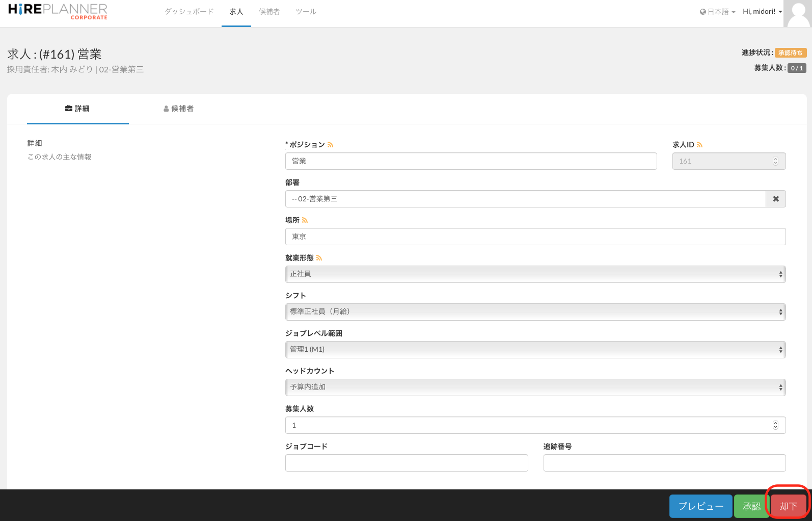Open the 日本語 language selector
The height and width of the screenshot is (521, 812).
click(717, 12)
